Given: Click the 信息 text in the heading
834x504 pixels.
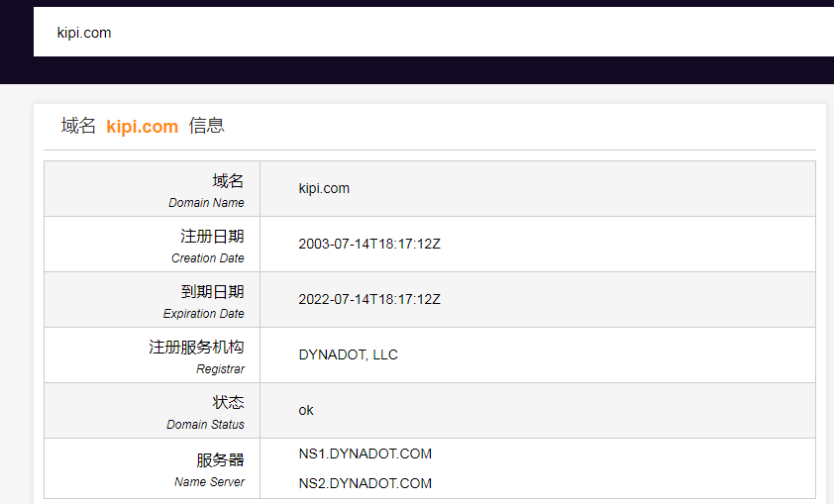Looking at the screenshot, I should (206, 126).
